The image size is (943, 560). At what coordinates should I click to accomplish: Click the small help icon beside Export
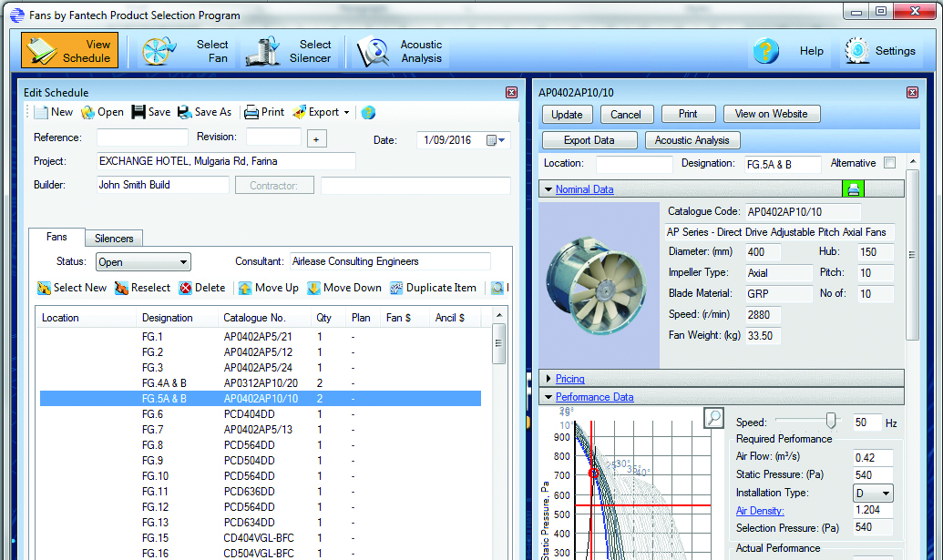point(368,112)
